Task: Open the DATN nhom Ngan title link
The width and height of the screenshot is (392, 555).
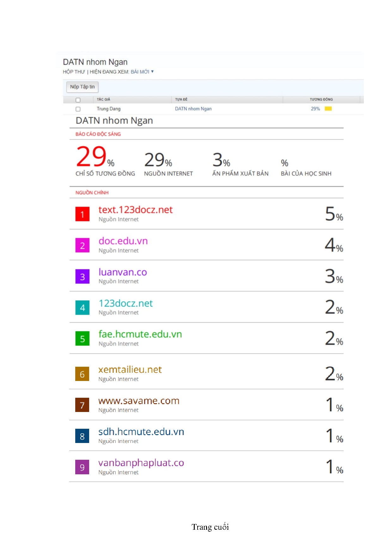Action: 193,109
